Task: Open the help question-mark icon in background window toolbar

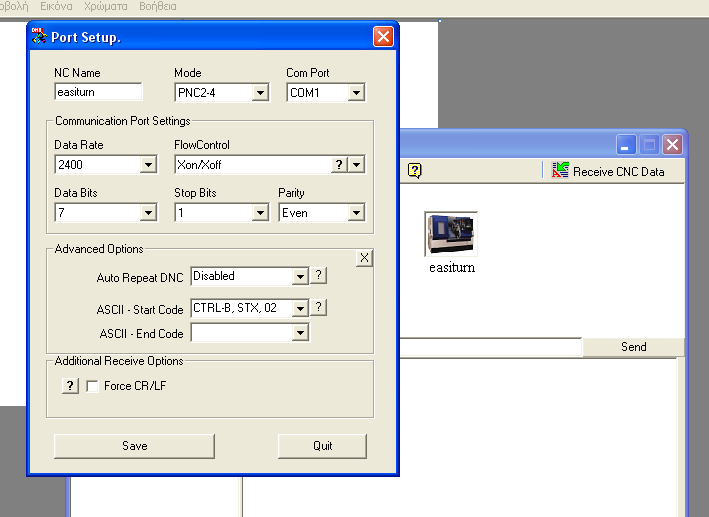Action: point(415,171)
